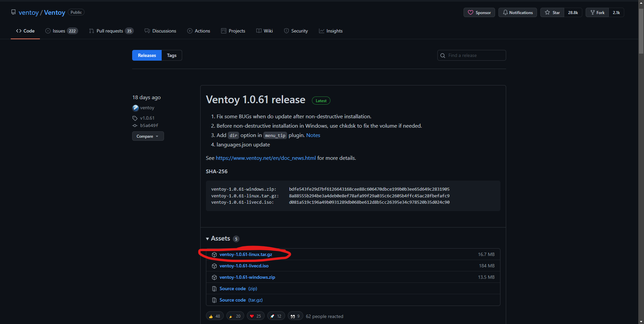The width and height of the screenshot is (644, 324).
Task: Click file icon beside Source code (tar.gz)
Action: [214, 300]
